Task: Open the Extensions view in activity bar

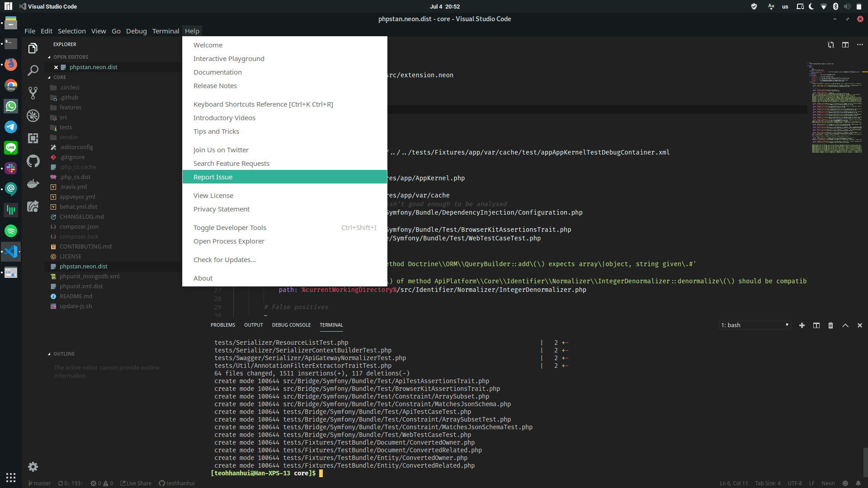Action: tap(33, 138)
